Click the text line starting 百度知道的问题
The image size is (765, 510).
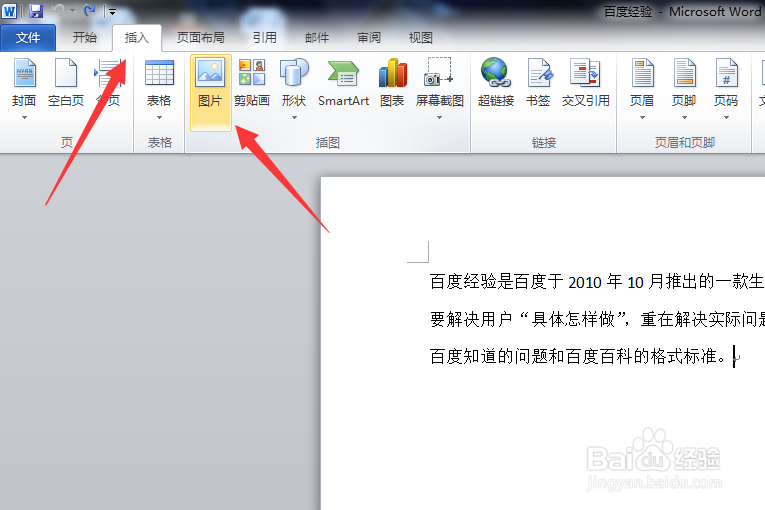(x=578, y=356)
